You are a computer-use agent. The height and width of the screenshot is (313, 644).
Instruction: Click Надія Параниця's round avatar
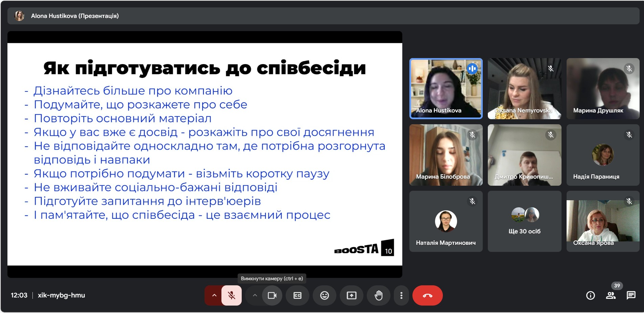pyautogui.click(x=603, y=155)
